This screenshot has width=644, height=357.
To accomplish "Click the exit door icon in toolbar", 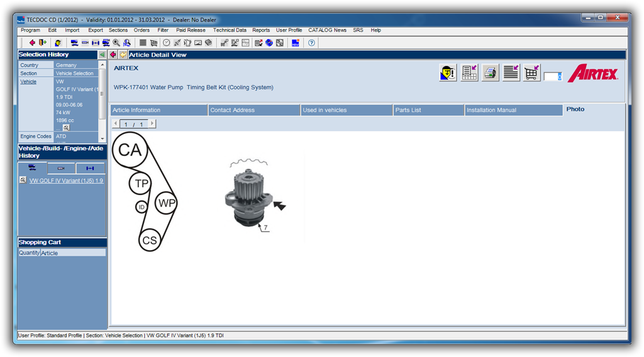I will [42, 43].
